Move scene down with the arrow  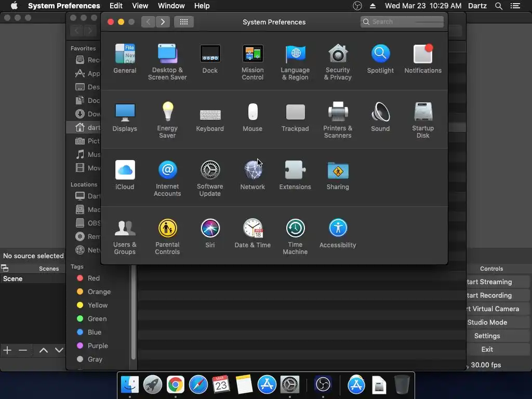click(59, 350)
